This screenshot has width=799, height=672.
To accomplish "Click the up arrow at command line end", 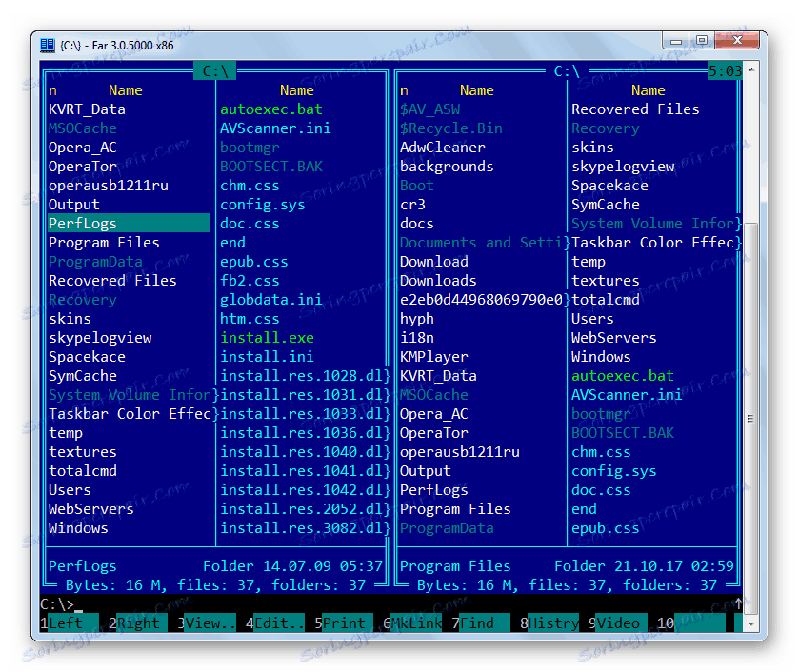I will pyautogui.click(x=738, y=604).
